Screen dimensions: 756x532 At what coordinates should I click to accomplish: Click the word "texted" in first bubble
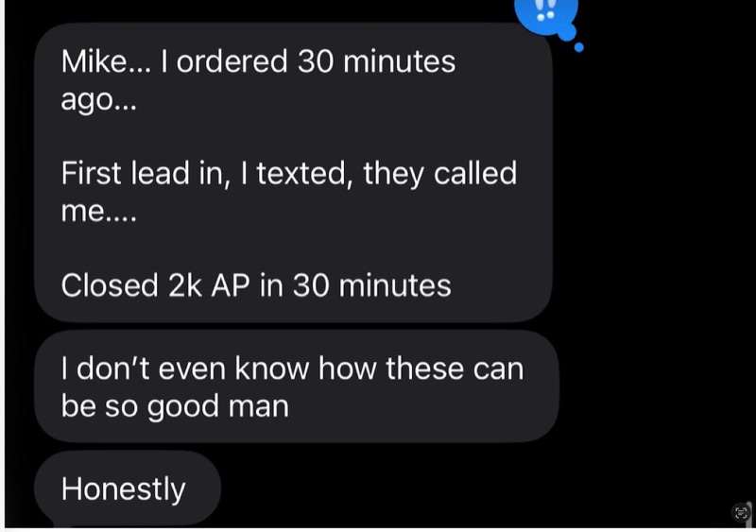click(x=301, y=174)
